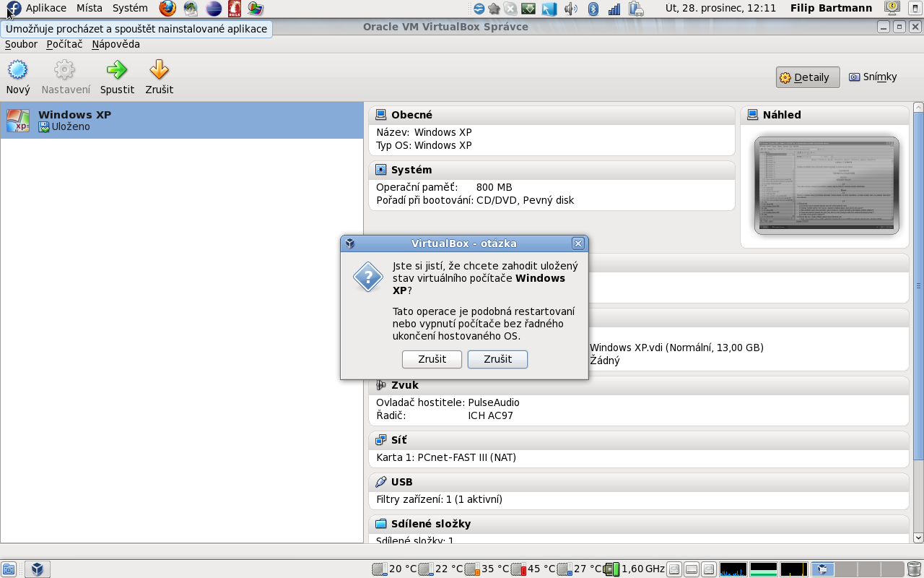Click the Obecné section header text
Viewport: 924px width, 578px height.
coord(411,115)
